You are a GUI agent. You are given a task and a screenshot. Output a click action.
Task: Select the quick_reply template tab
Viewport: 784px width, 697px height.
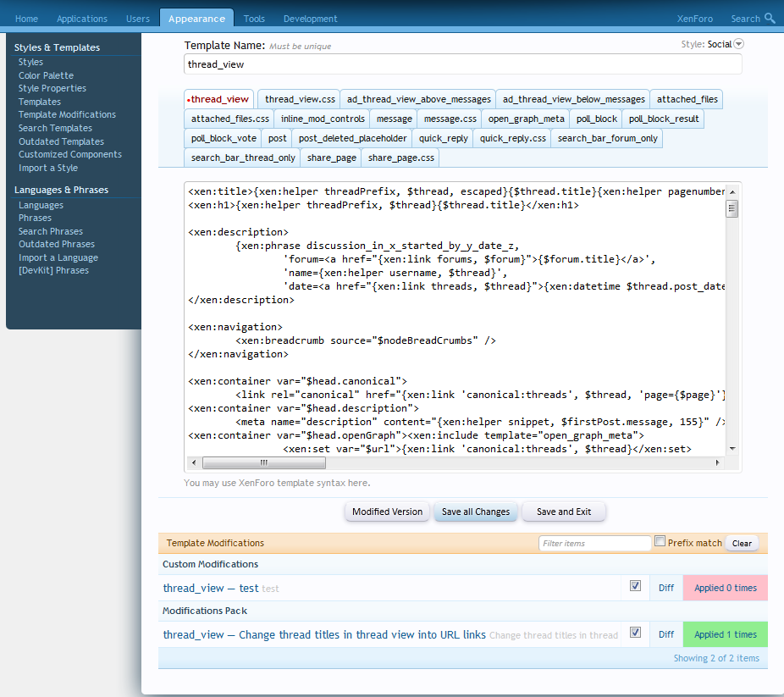[443, 138]
